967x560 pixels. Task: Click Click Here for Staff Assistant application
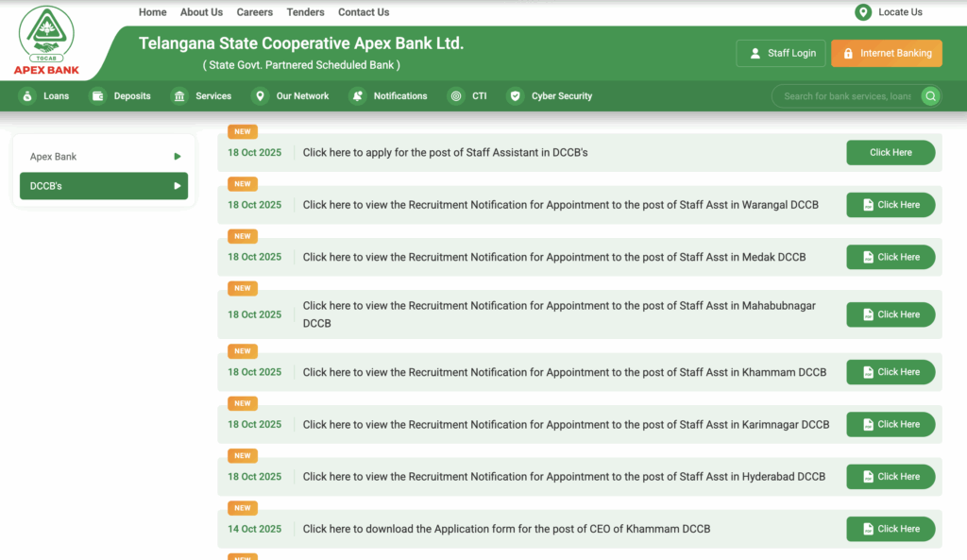coord(891,152)
